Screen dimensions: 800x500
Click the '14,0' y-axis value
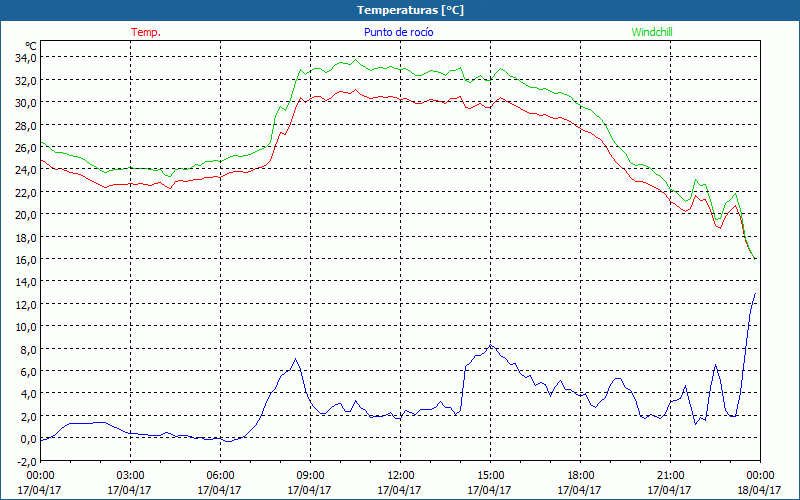coord(26,281)
